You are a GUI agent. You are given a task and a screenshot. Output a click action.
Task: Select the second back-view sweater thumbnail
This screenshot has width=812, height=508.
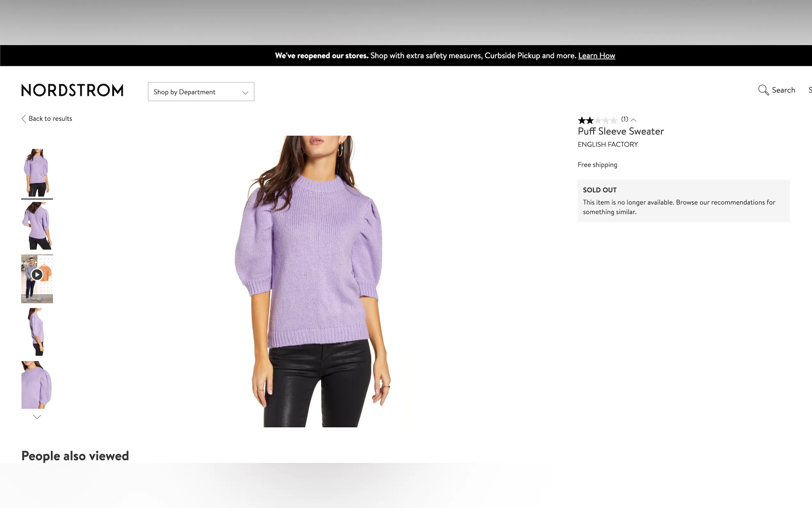(37, 226)
